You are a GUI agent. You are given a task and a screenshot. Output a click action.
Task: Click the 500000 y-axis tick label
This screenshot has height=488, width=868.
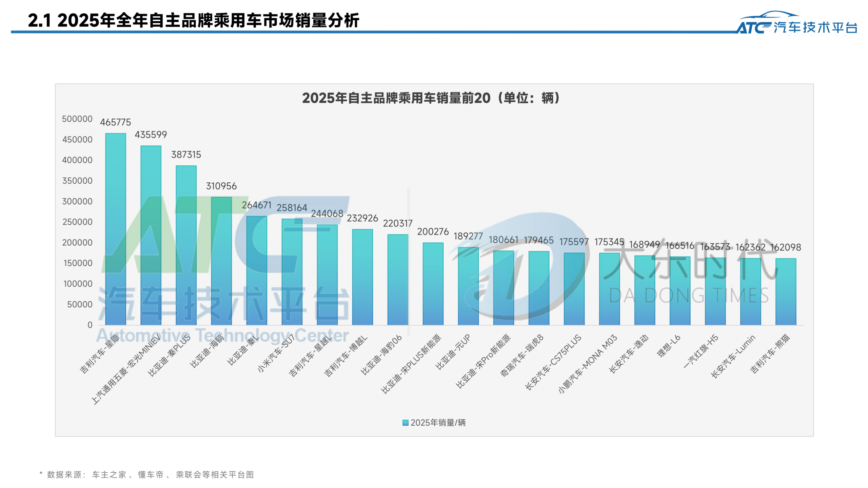77,119
